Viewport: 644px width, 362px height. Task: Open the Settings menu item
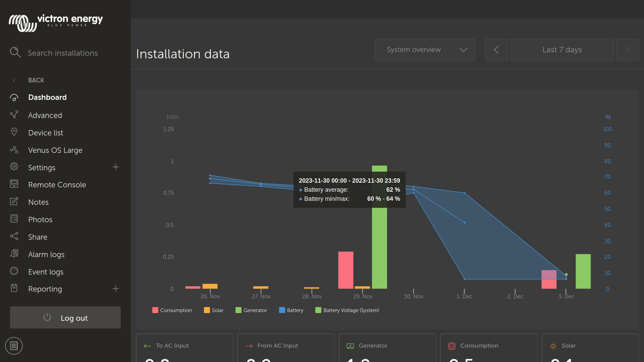[x=42, y=168]
